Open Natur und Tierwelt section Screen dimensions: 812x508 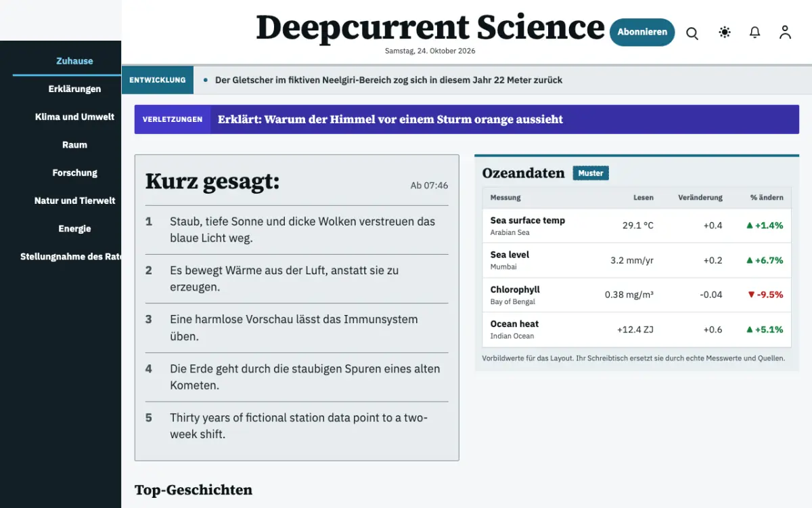click(x=74, y=200)
